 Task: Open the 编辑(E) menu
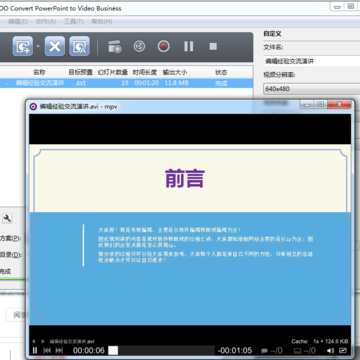(18, 22)
